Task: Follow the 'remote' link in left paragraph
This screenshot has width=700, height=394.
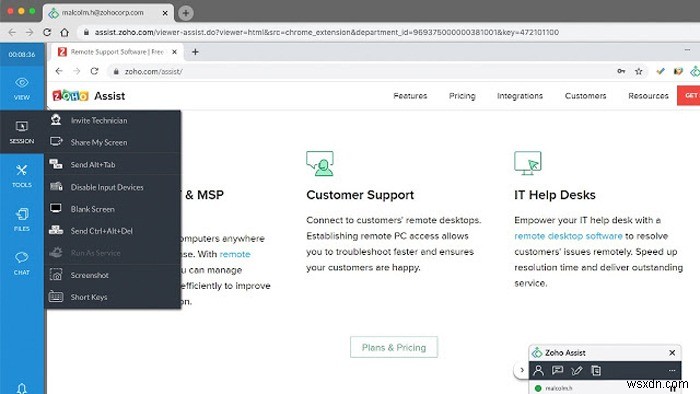Action: point(235,254)
